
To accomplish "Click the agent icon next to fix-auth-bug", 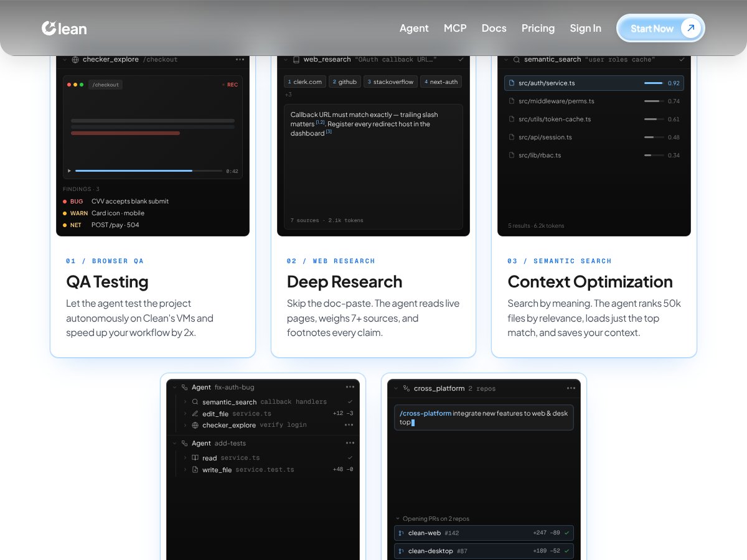I will (x=185, y=387).
